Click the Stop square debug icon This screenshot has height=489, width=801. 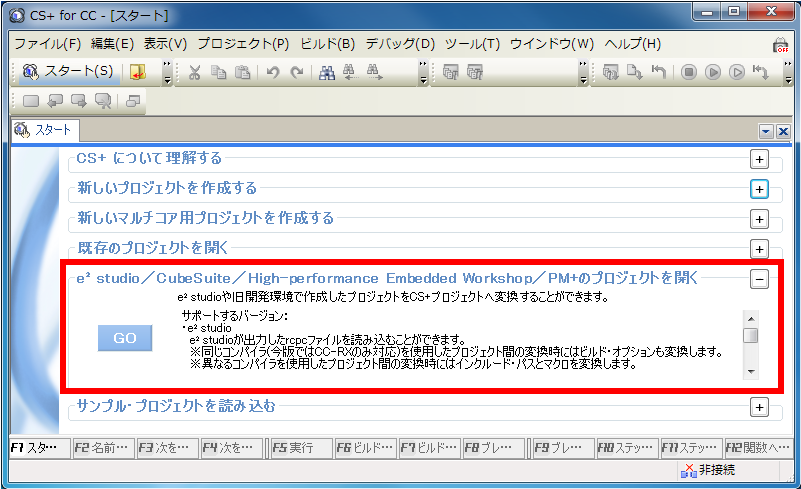pyautogui.click(x=689, y=73)
